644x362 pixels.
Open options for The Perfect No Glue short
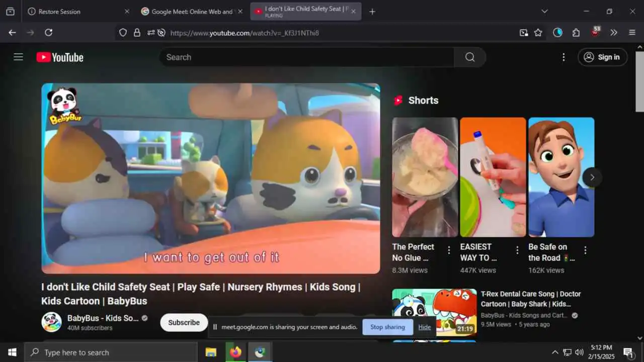[x=449, y=250]
